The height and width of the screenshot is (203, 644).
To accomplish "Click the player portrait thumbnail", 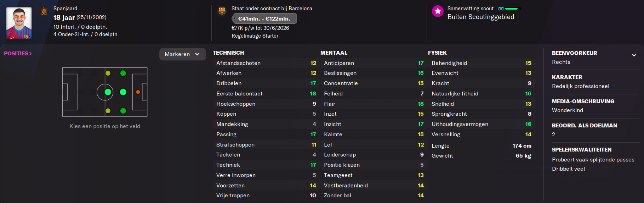I will pos(19,23).
